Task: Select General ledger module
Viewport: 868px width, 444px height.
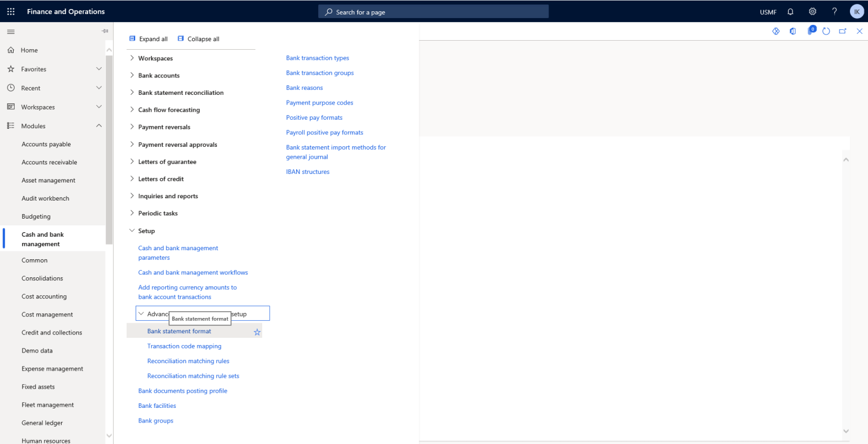Action: click(x=42, y=423)
